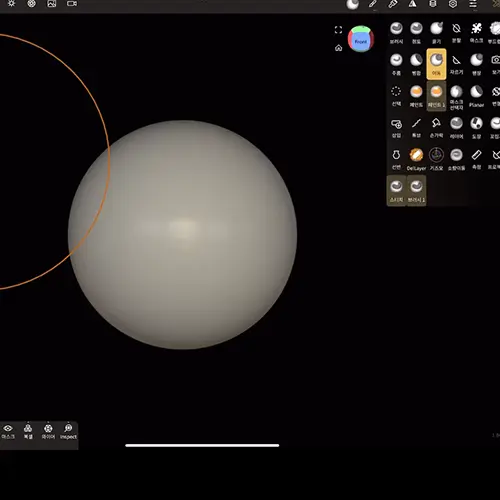Viewport: 500px width, 500px height.
Task: Toggle the Inspect magnifier option
Action: [x=68, y=431]
